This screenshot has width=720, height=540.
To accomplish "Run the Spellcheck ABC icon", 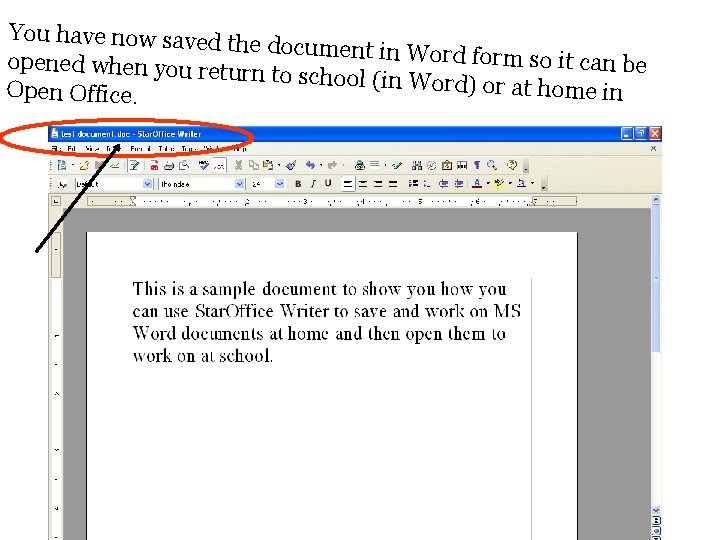I will [x=204, y=165].
